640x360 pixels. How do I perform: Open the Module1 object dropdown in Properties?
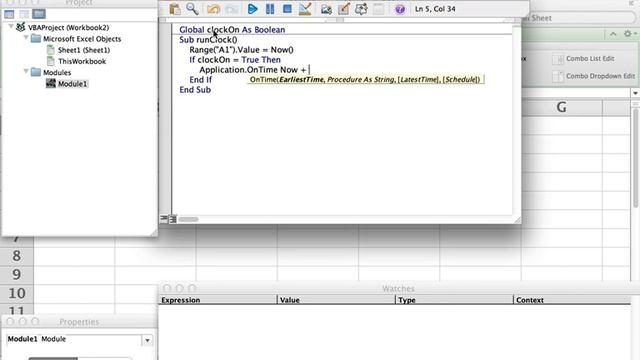[147, 340]
